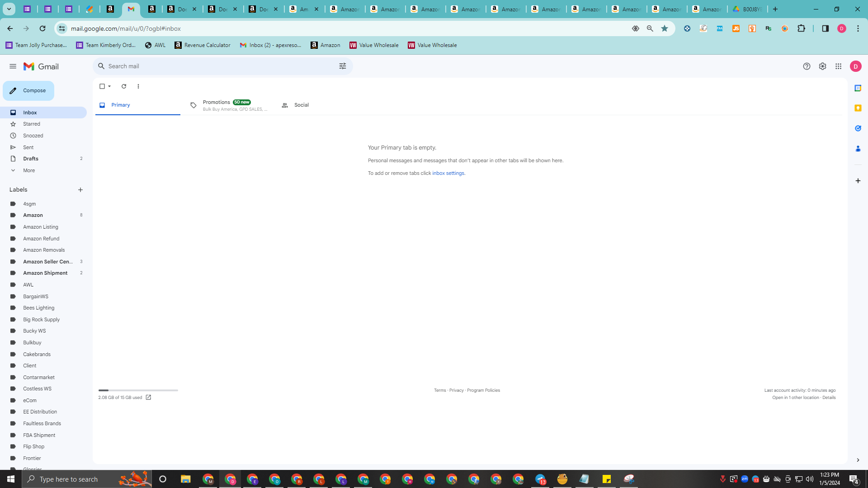868x488 pixels.
Task: Open Sticky Notes from taskbar
Action: point(606,479)
